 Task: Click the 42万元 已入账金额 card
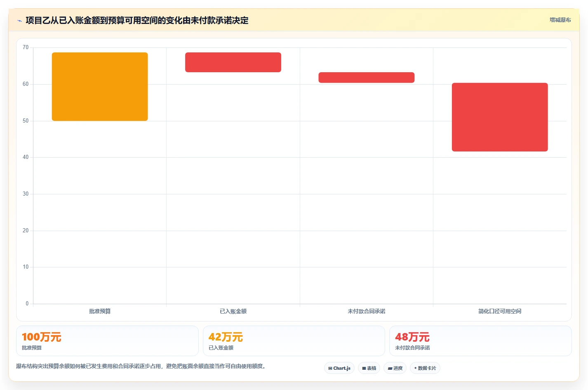pos(294,341)
